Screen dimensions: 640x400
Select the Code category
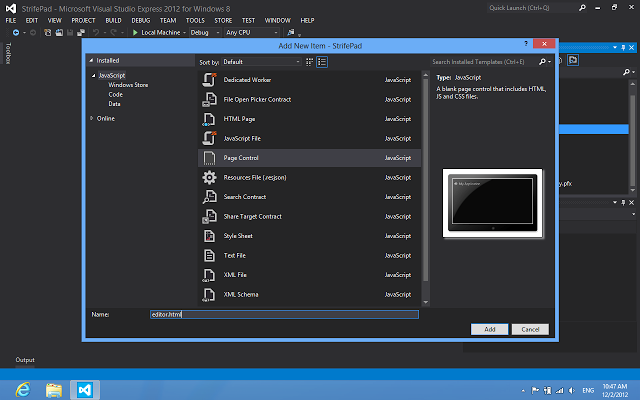[x=116, y=94]
